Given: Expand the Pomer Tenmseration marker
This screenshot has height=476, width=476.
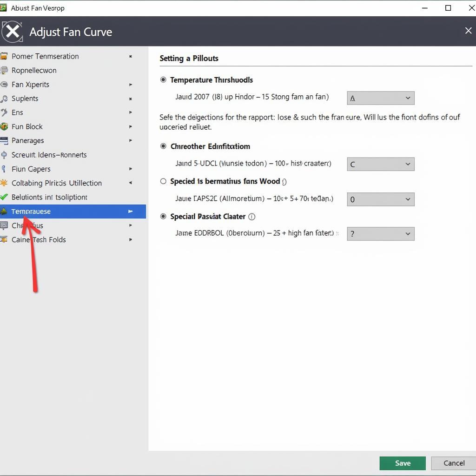Looking at the screenshot, I should tap(131, 56).
